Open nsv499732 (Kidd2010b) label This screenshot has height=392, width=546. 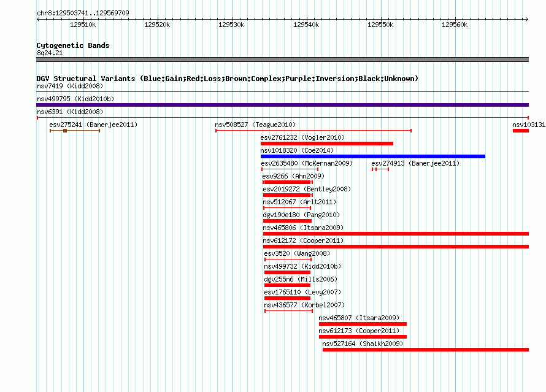[x=302, y=266]
